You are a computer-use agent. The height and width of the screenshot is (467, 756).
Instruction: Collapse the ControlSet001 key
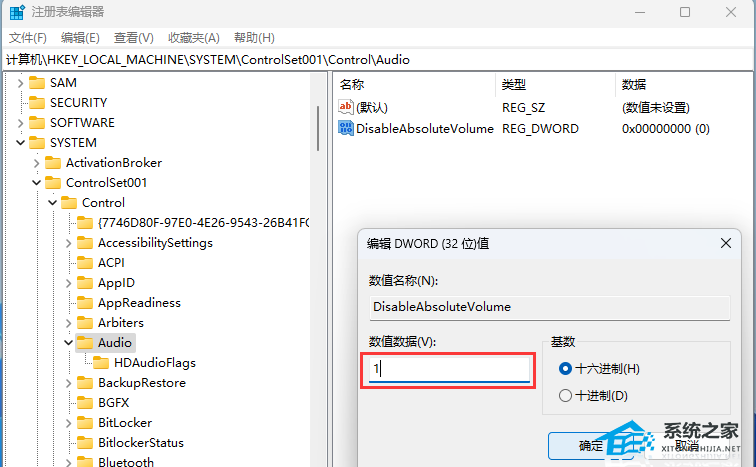tap(37, 183)
